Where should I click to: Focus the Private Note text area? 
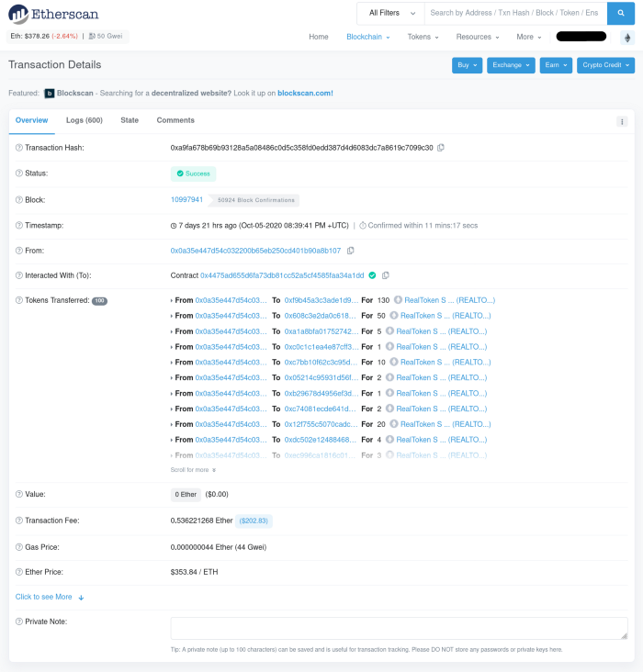tap(399, 628)
